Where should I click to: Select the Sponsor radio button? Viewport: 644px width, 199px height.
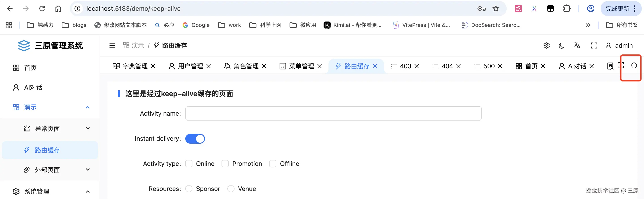[x=189, y=189]
